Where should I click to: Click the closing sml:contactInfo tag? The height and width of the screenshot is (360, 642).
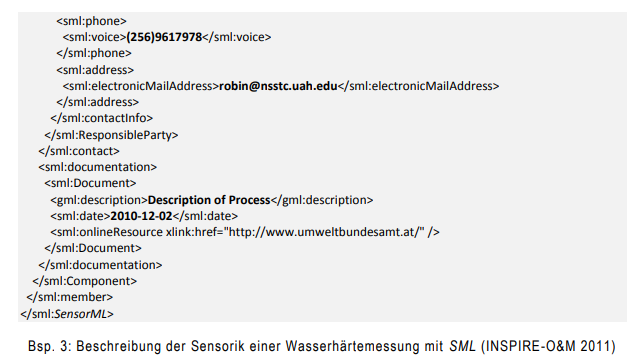point(102,118)
